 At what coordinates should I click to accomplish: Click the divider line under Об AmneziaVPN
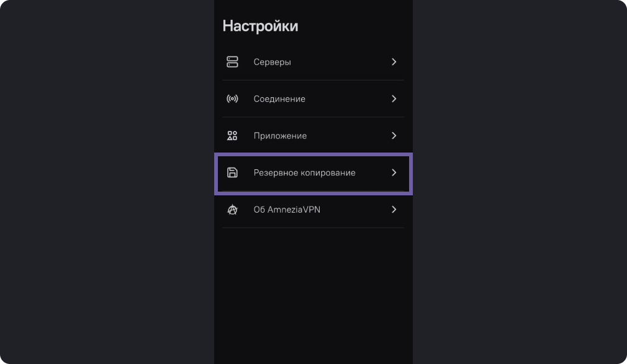tap(313, 228)
